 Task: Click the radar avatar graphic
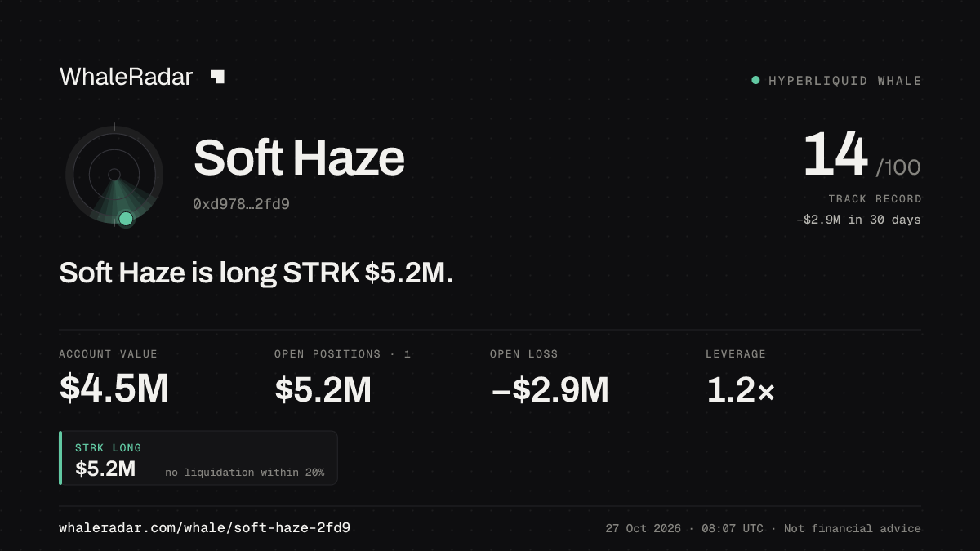[114, 175]
